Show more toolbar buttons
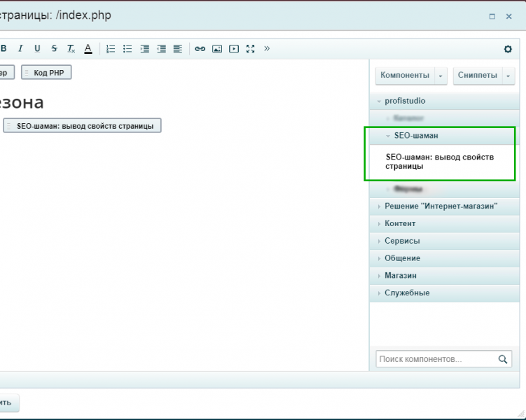Image resolution: width=526 pixels, height=420 pixels. [267, 49]
